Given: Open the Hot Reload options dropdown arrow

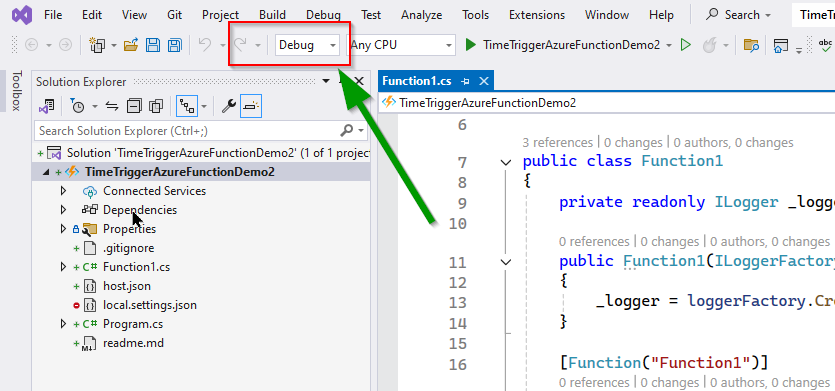Looking at the screenshot, I should click(726, 46).
